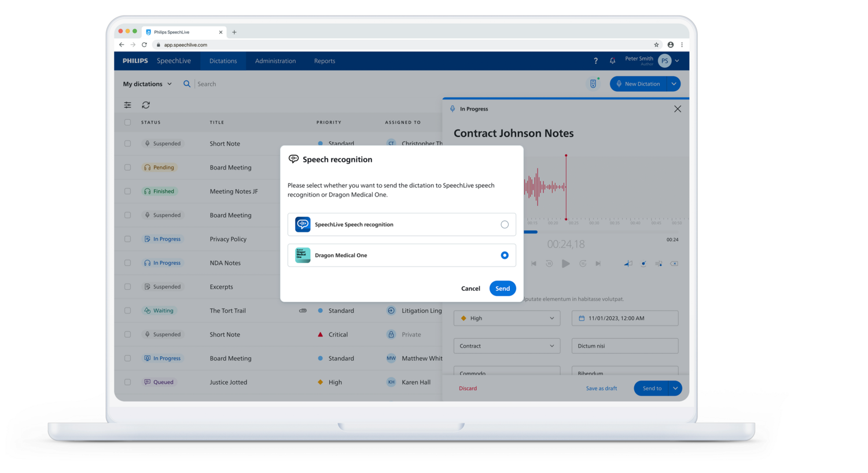
Task: Click the Send to button
Action: (652, 389)
